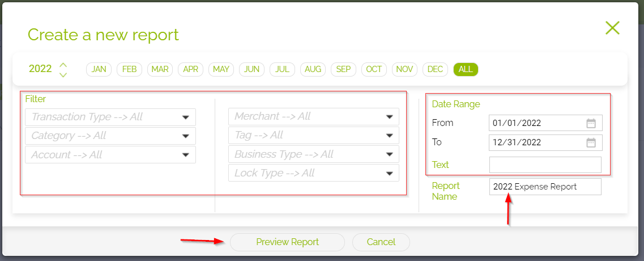Choose the DEC month filter
The image size is (644, 261).
pos(435,69)
